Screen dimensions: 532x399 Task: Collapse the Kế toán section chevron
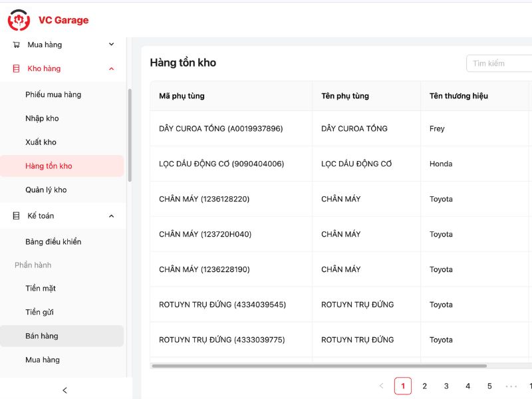[111, 216]
